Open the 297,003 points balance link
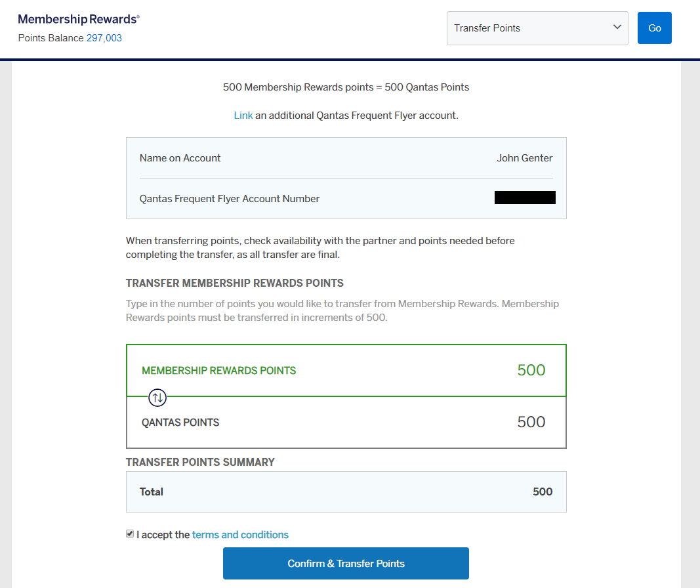700x588 pixels. (104, 38)
